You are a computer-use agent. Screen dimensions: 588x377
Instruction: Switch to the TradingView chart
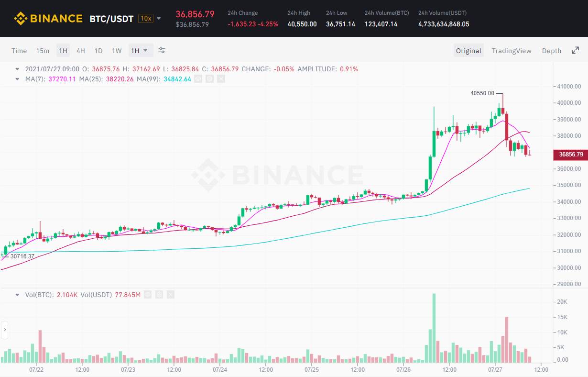[x=512, y=51]
